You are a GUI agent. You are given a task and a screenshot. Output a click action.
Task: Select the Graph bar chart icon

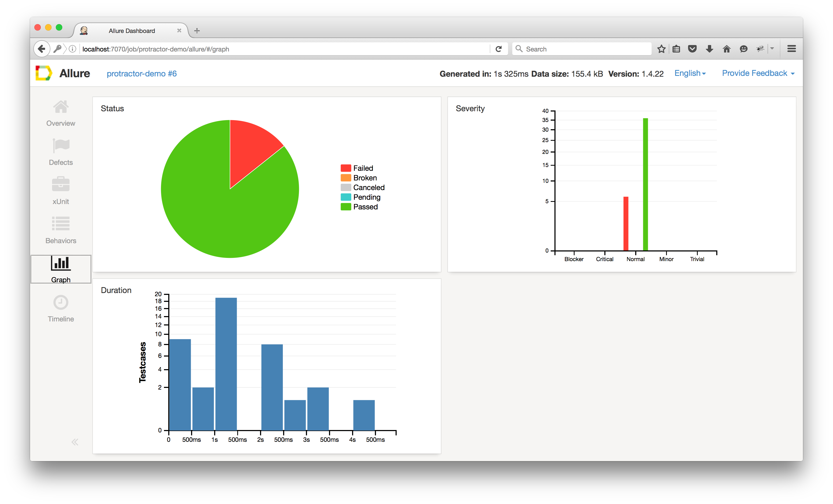[x=61, y=264]
